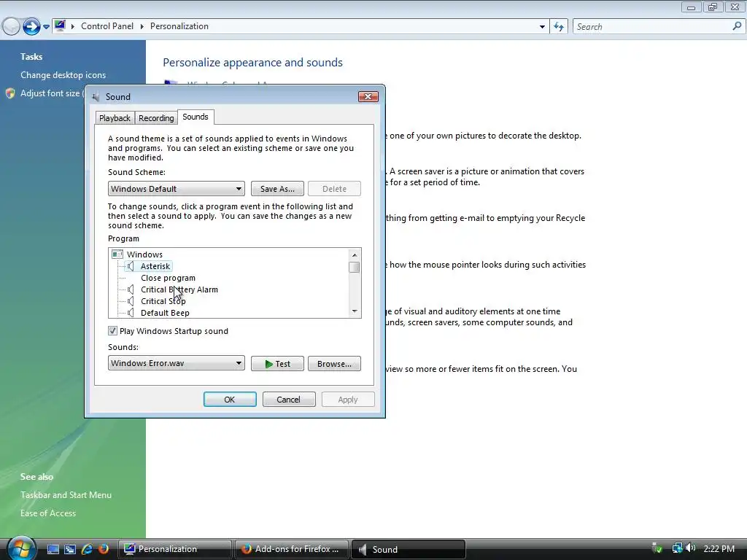Close the Sound dialog with red X

click(x=368, y=97)
